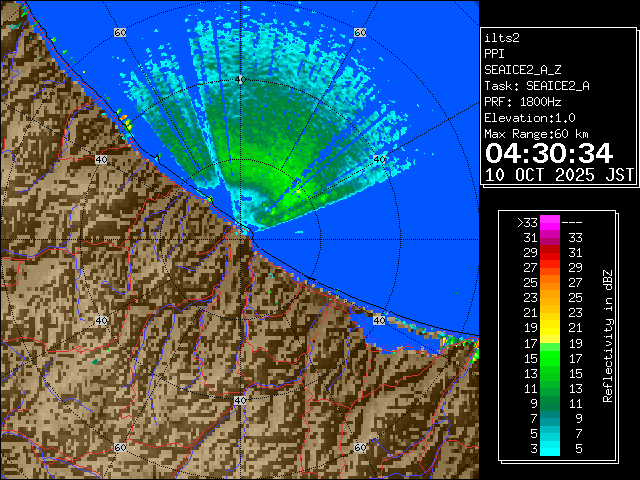Viewport: 640px width, 480px height.
Task: Click the 'Reflectivity in dBZ' vertical label
Action: pyautogui.click(x=607, y=335)
